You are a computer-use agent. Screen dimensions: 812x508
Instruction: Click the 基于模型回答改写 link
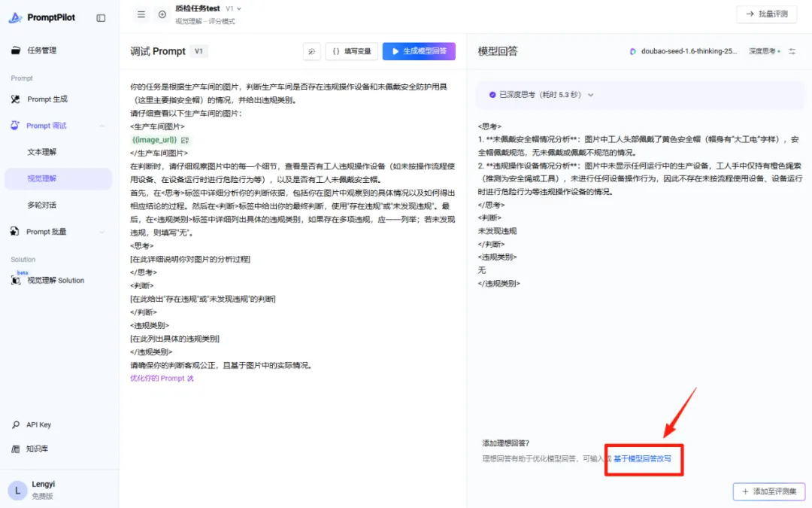(x=642, y=459)
